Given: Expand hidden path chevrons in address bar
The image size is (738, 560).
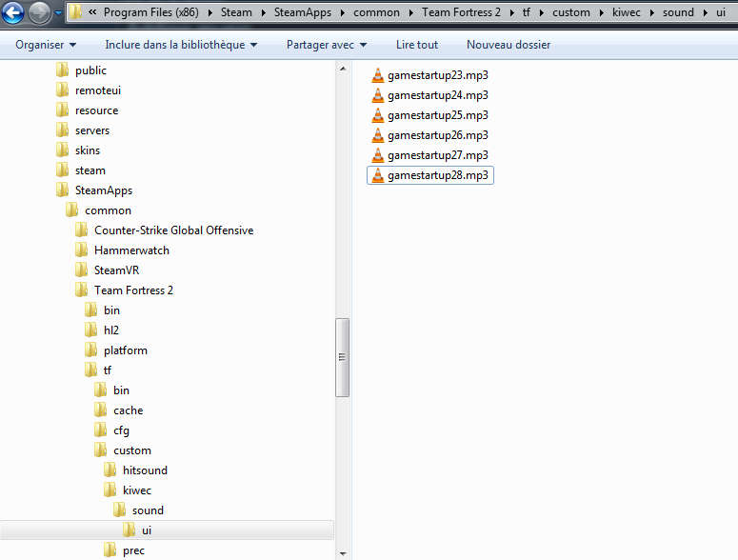Looking at the screenshot, I should point(92,12).
